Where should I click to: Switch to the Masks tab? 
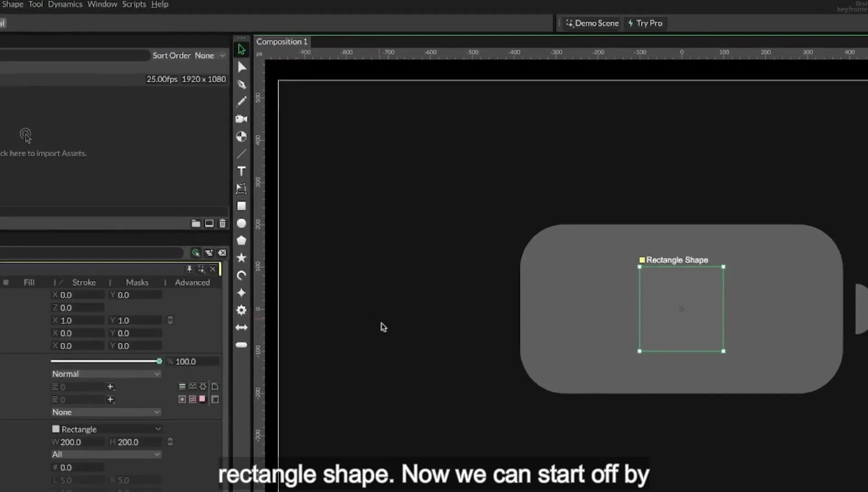[x=137, y=282]
